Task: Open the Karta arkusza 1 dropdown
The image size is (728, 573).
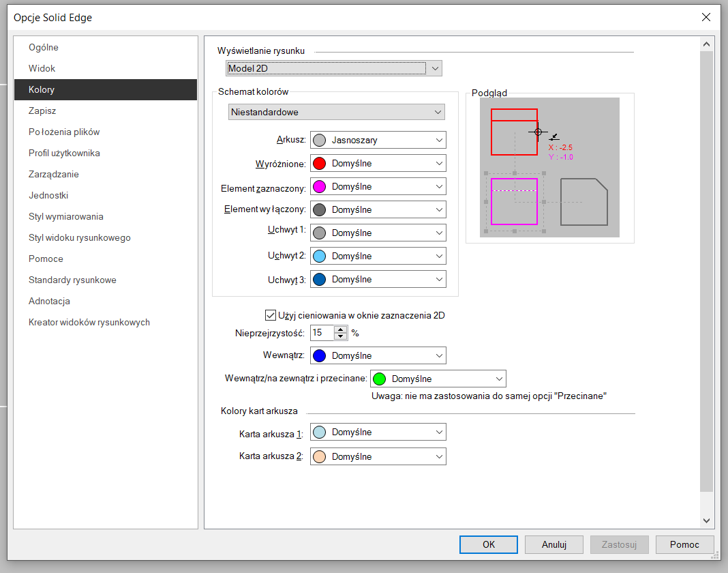Action: pos(378,432)
